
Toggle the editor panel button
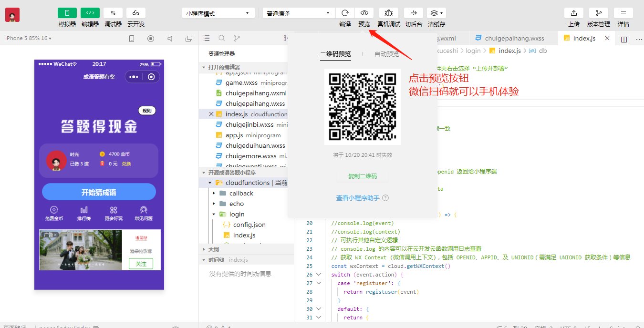[90, 13]
